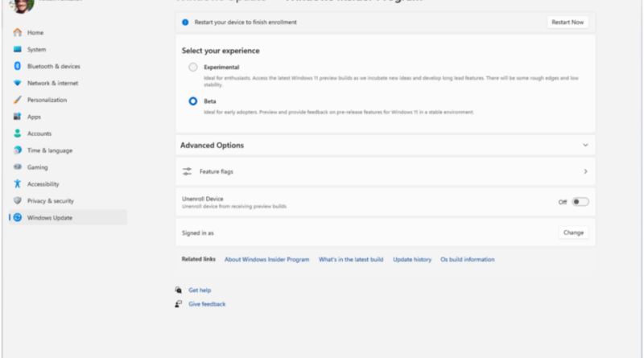Go to Time & language settings
Viewport: 644px width, 358px height.
click(49, 150)
